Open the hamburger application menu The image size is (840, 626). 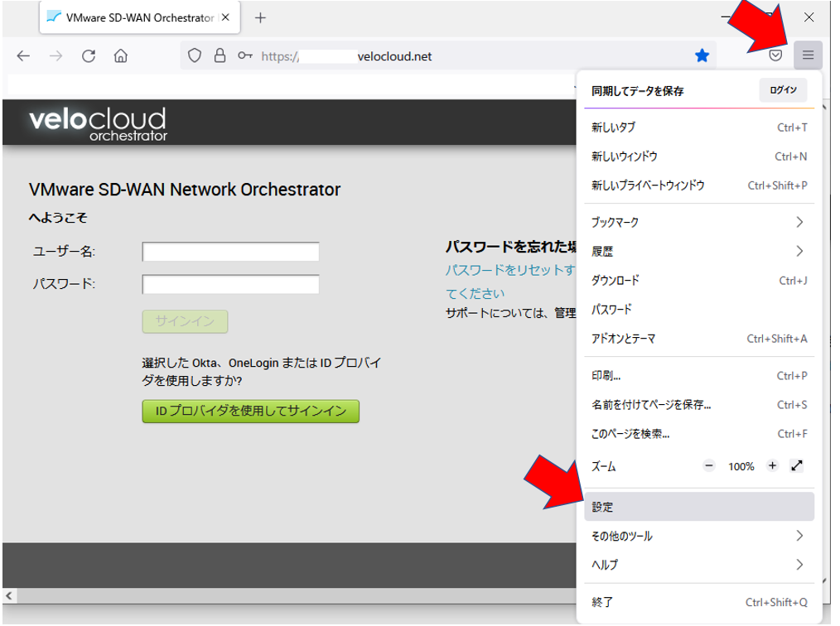[808, 55]
